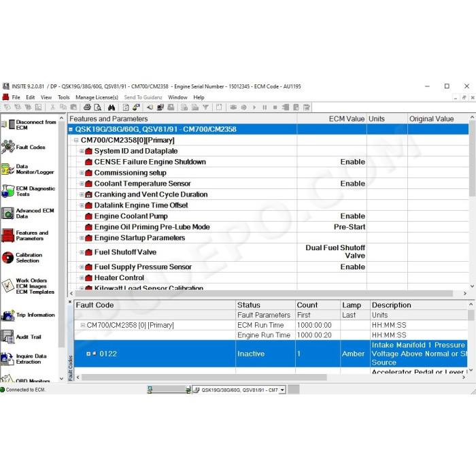Open Manage License(s) menu

97,97
